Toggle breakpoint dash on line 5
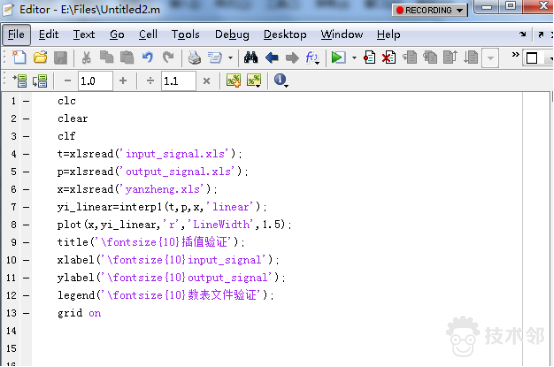The height and width of the screenshot is (367, 554). [26, 172]
